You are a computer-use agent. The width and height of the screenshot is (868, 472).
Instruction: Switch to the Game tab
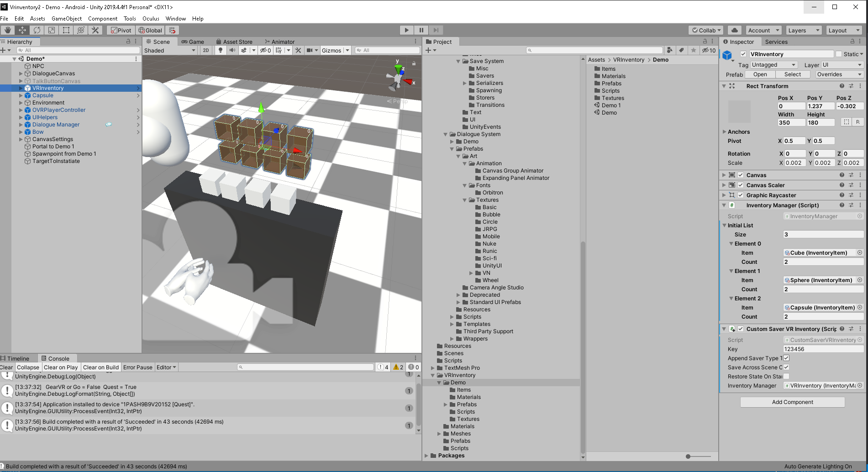click(x=193, y=42)
